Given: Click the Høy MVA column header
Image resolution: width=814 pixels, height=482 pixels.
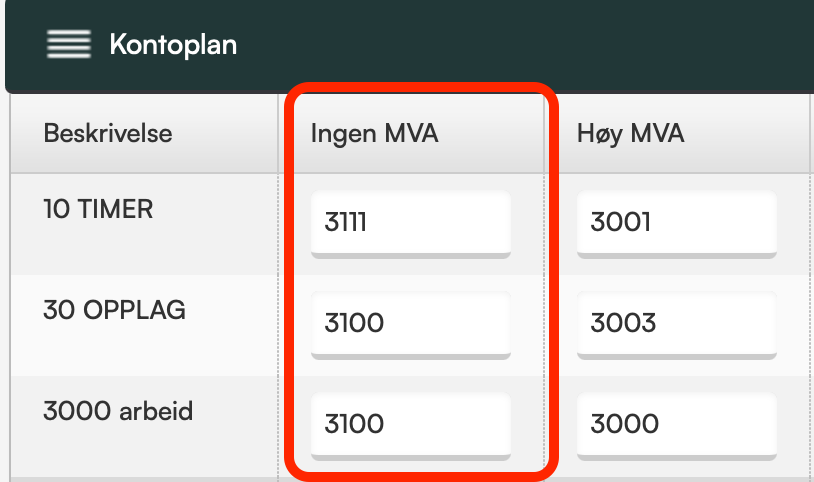Looking at the screenshot, I should (x=631, y=133).
